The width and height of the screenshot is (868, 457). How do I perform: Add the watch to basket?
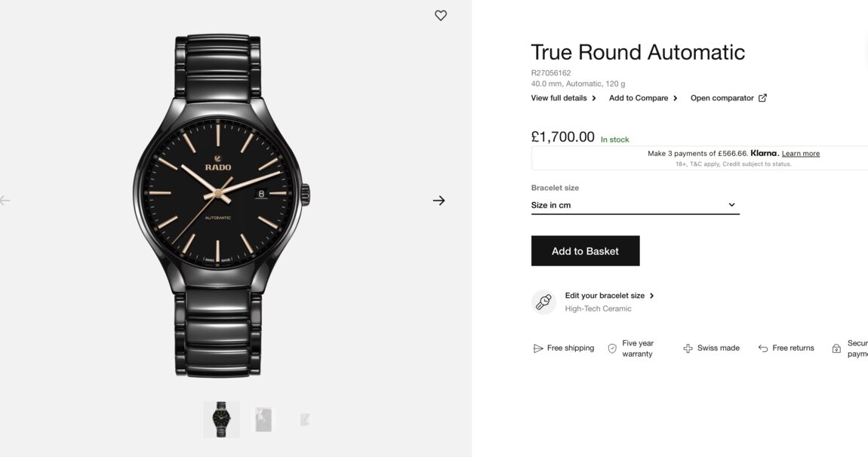(x=585, y=251)
